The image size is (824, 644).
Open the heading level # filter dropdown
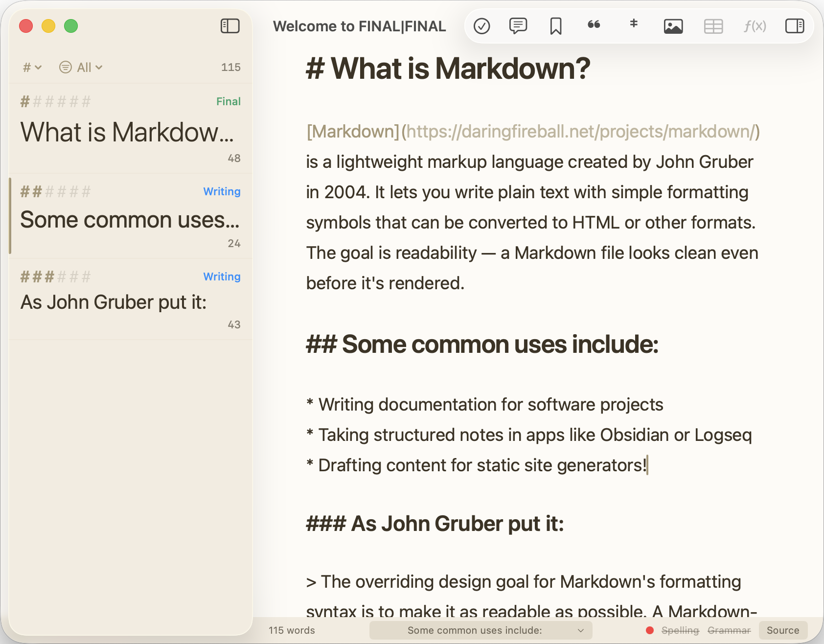32,68
